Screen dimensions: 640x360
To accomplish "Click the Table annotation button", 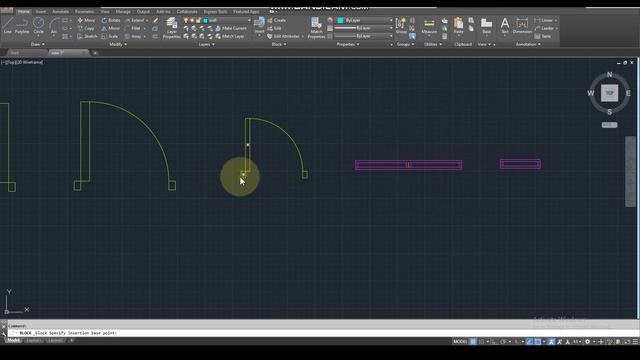I will 543,36.
